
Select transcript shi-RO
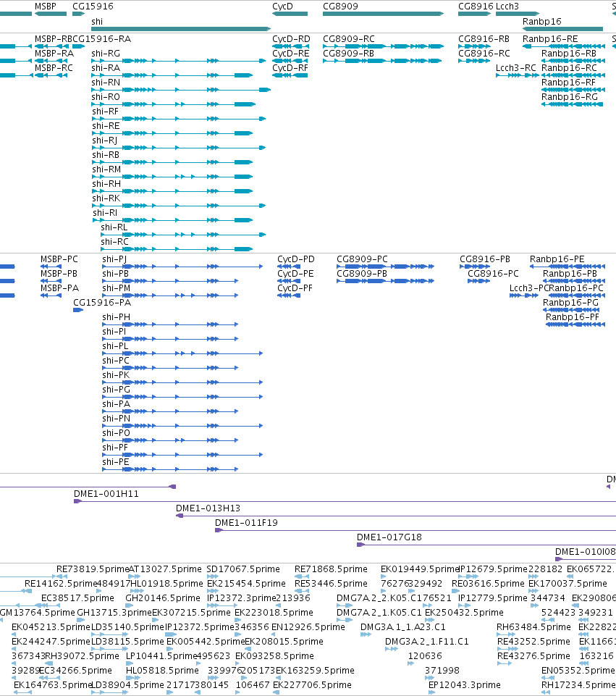(174, 104)
